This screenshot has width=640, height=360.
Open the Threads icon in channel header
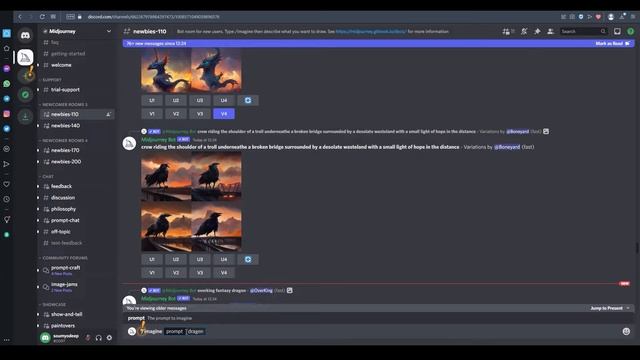point(507,31)
